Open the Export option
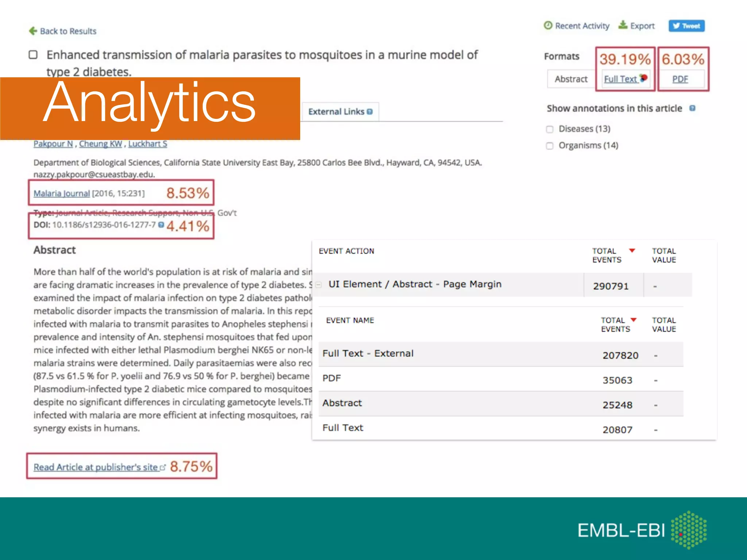This screenshot has width=747, height=560. pos(642,26)
